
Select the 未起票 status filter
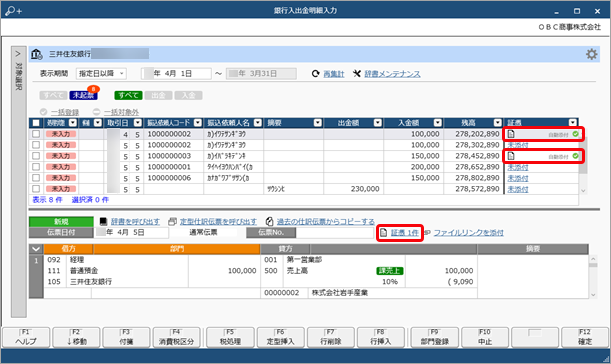click(83, 95)
